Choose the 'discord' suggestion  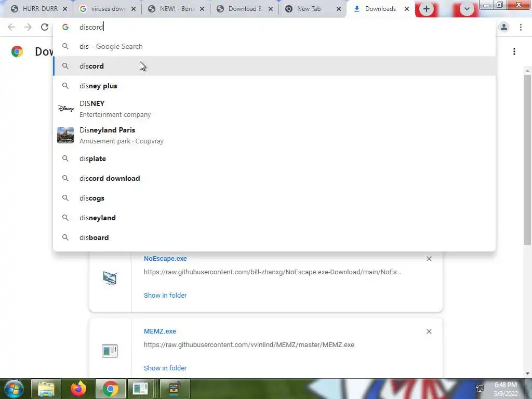coord(274,66)
